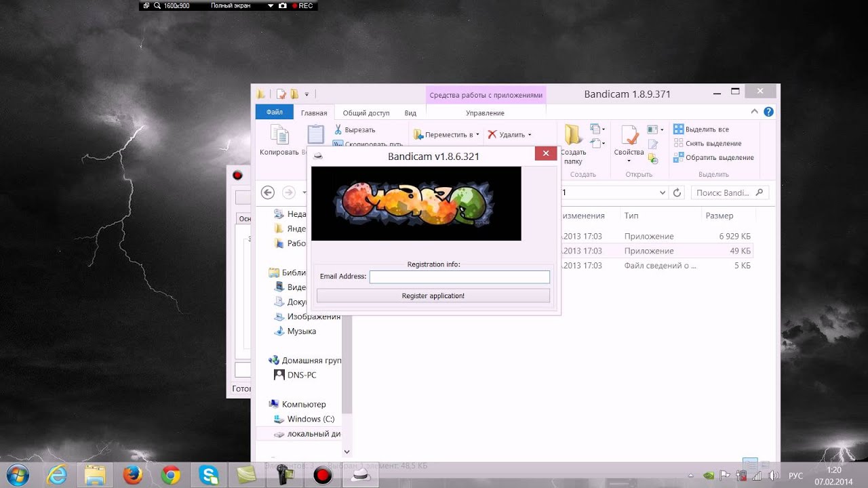
Task: Click into the Email Address field
Action: coord(459,277)
